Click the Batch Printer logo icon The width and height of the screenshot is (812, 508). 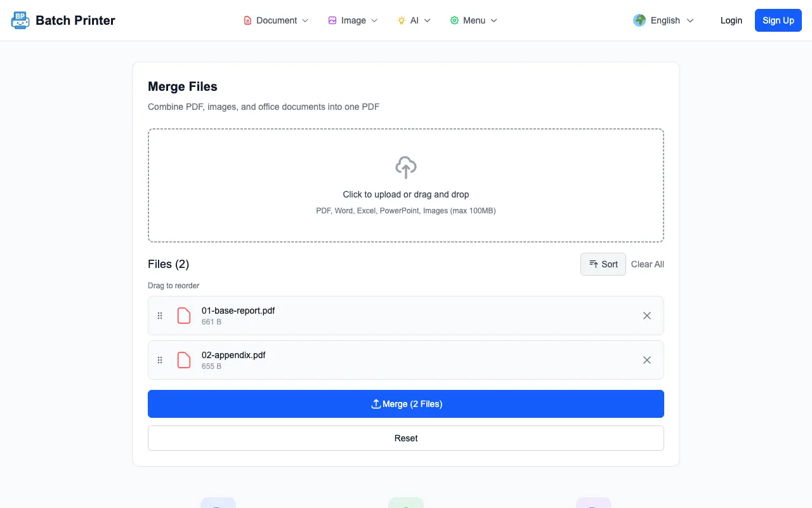(x=20, y=20)
